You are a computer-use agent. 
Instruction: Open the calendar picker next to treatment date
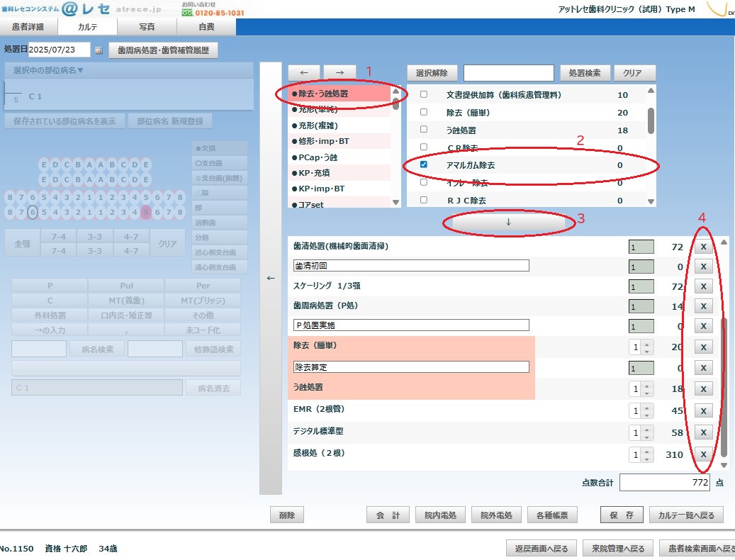99,50
